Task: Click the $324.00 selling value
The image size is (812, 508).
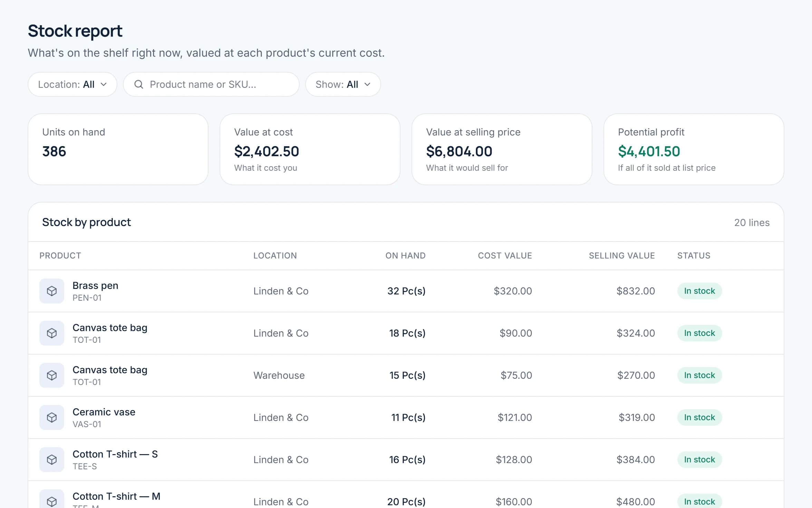Action: pyautogui.click(x=636, y=333)
